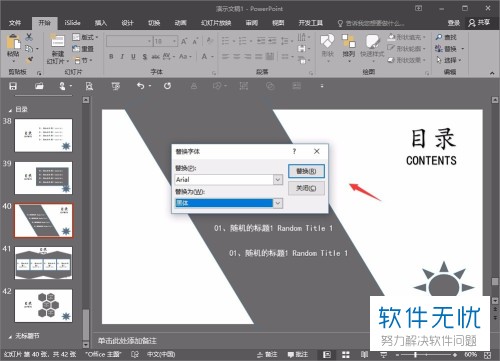Open the Developer (开发工具) tab
Viewport: 500px width, 361px height.
(310, 23)
